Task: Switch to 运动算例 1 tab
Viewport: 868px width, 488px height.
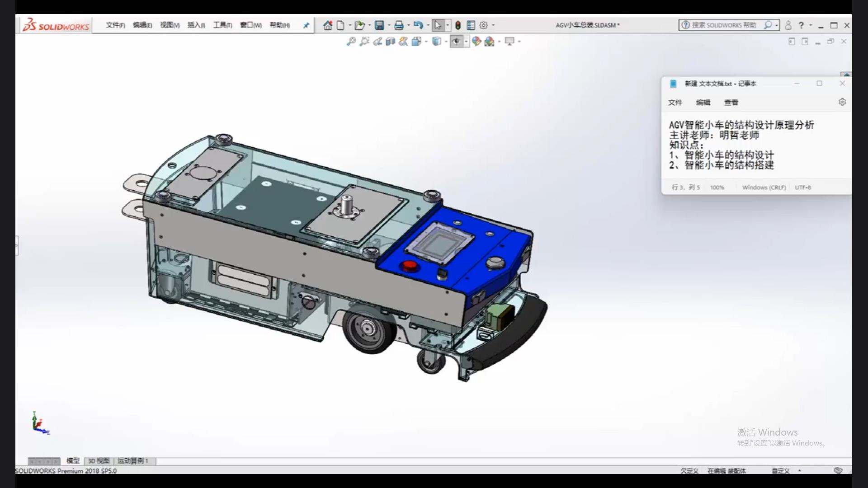Action: 133,461
